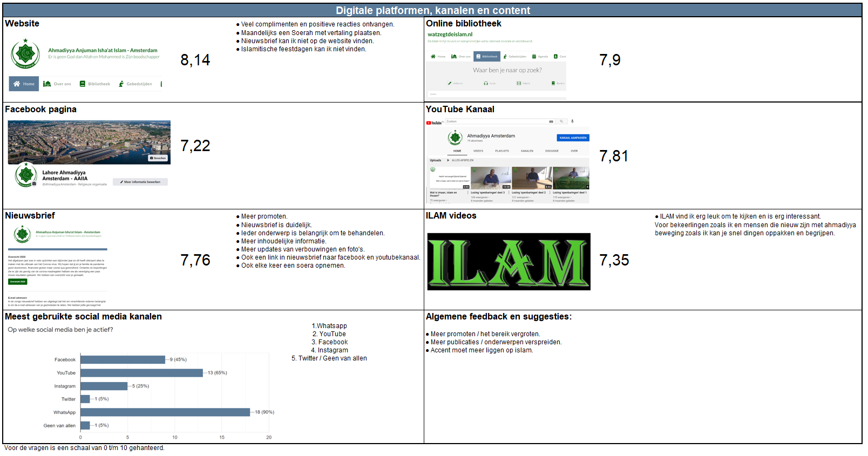Open the YouTube channel DISCUSSIE tab
This screenshot has height=456, width=868.
tap(552, 151)
